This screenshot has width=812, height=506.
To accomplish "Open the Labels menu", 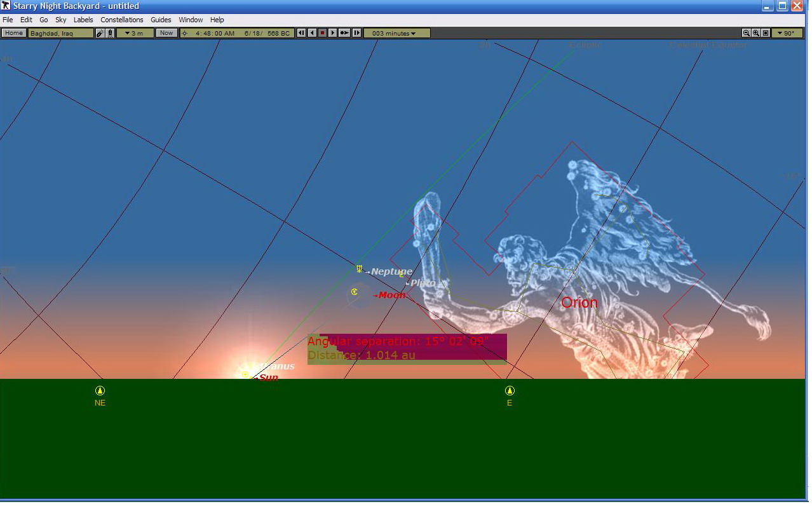I will point(83,20).
